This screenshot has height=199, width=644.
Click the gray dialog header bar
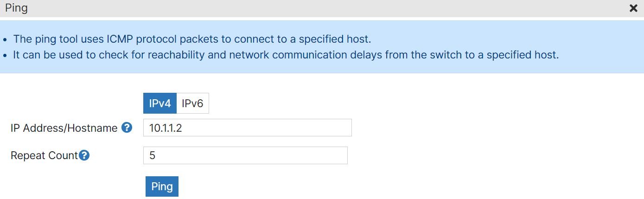click(x=322, y=8)
